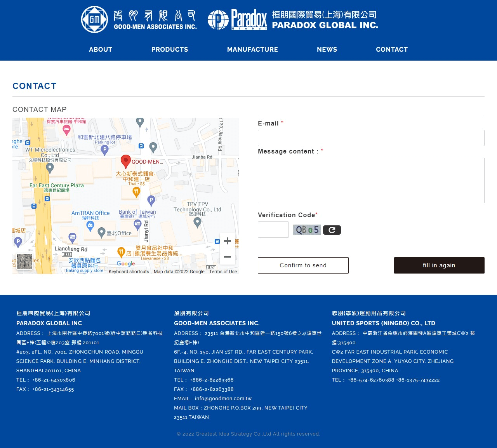Click bus stop icon beside Far East Century Plaza
The image size is (497, 448).
pyautogui.click(x=47, y=199)
